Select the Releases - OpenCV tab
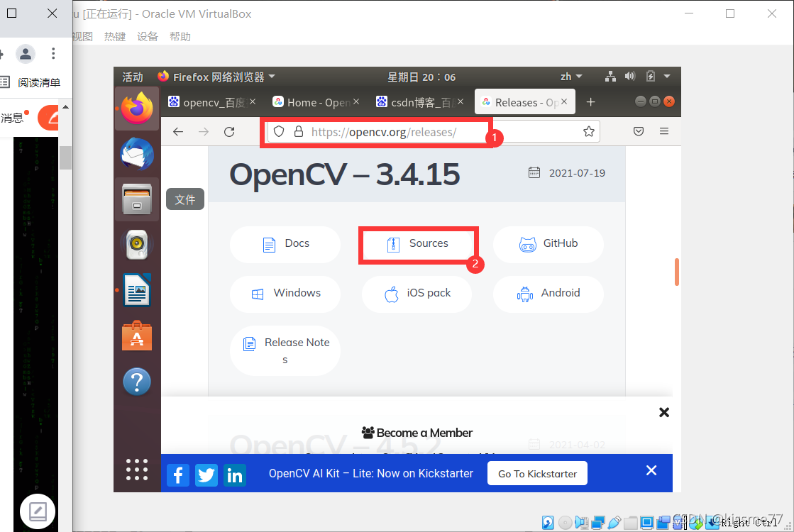This screenshot has width=794, height=532. click(524, 102)
